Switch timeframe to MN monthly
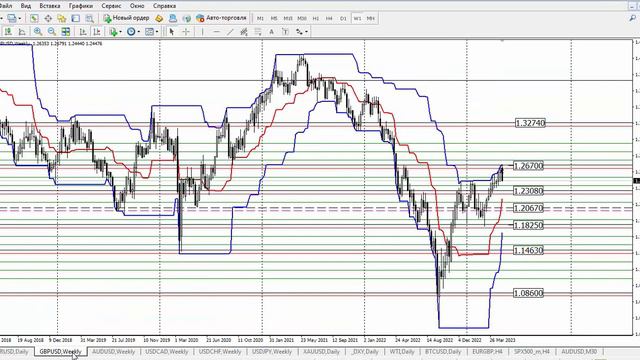 (371, 18)
